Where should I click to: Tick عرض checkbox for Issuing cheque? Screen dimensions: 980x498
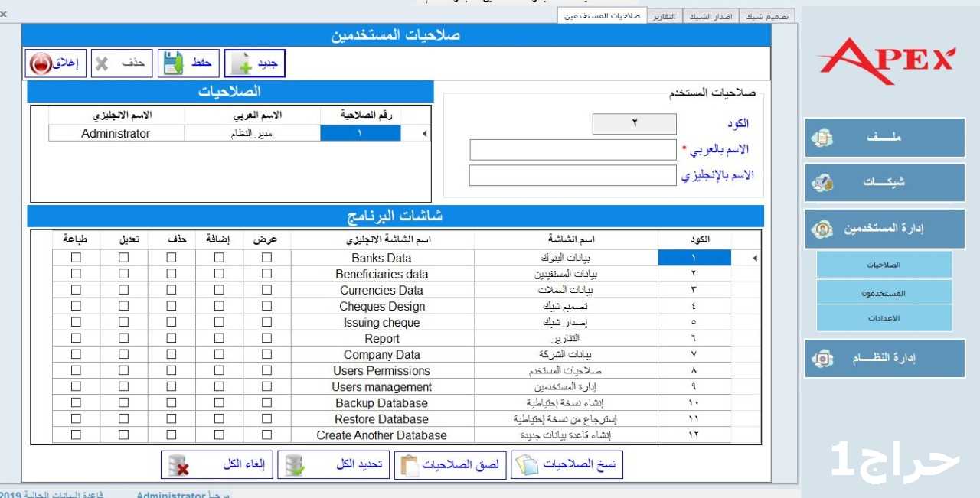(x=266, y=322)
